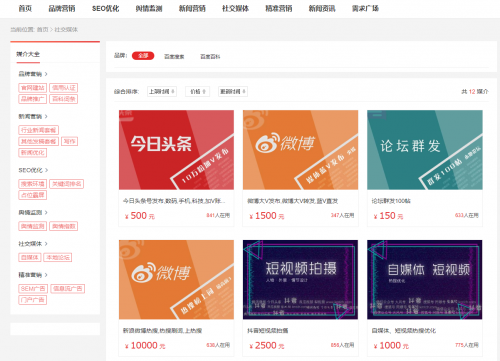Image resolution: width=500 pixels, height=361 pixels.
Task: Sort the list by 上架时间
Action: 162,91
